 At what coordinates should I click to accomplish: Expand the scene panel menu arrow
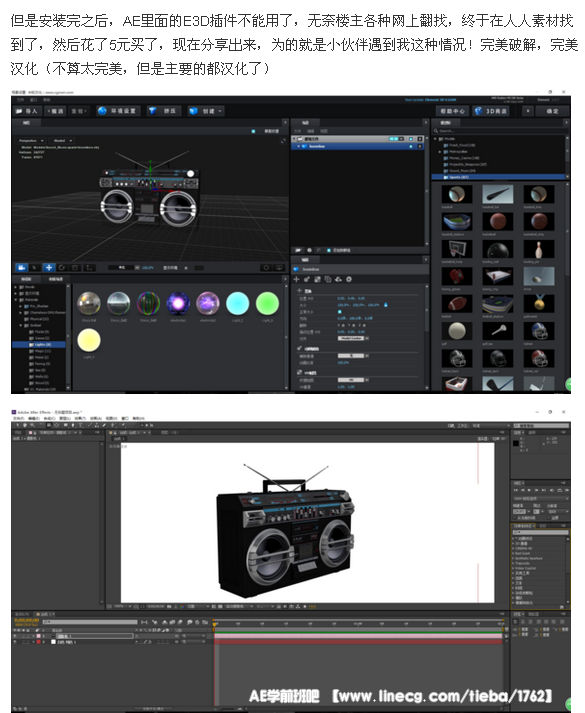pyautogui.click(x=425, y=122)
